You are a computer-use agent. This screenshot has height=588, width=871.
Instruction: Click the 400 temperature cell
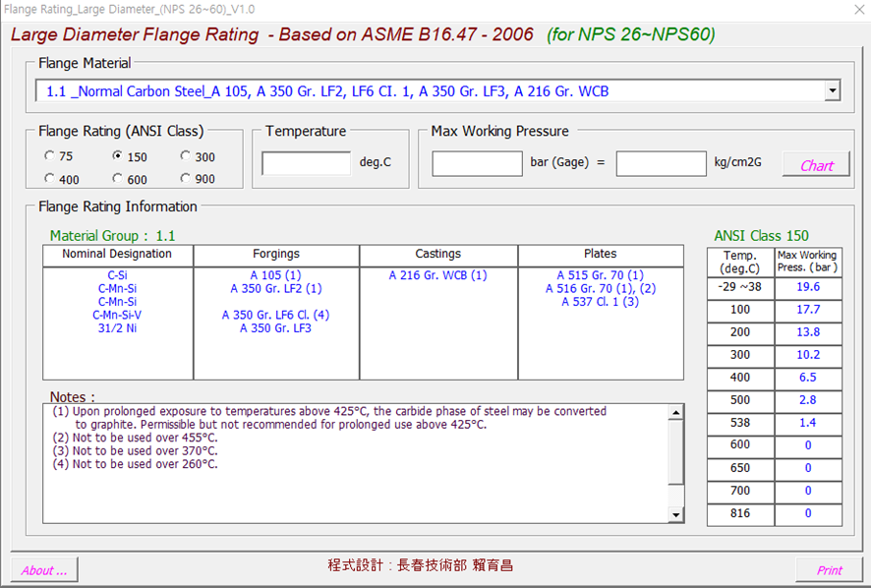740,378
